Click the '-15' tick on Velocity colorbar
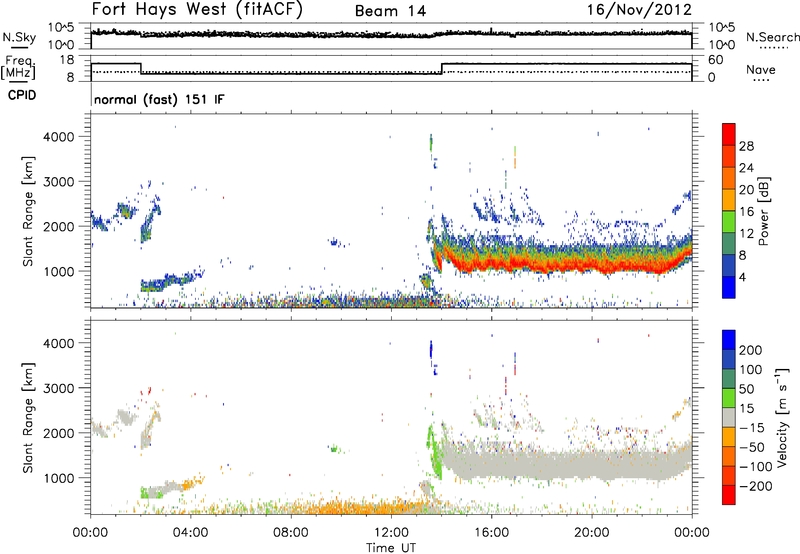This screenshot has width=800, height=554. point(752,428)
